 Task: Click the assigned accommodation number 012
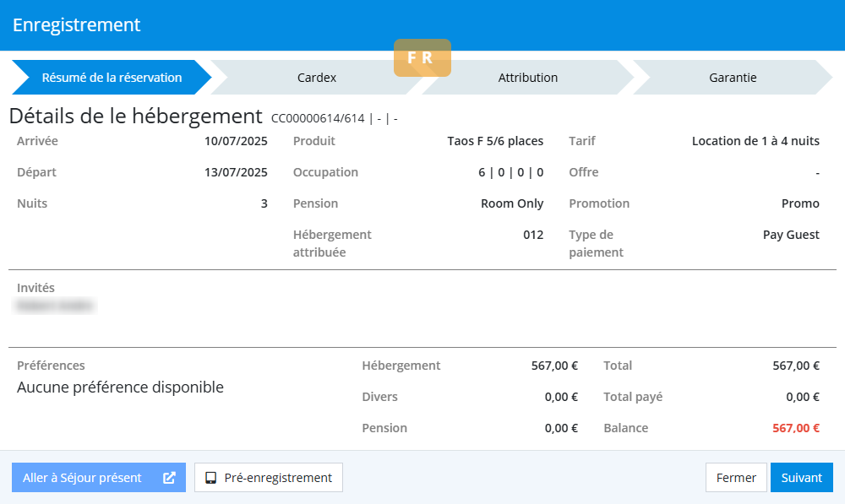coord(533,235)
